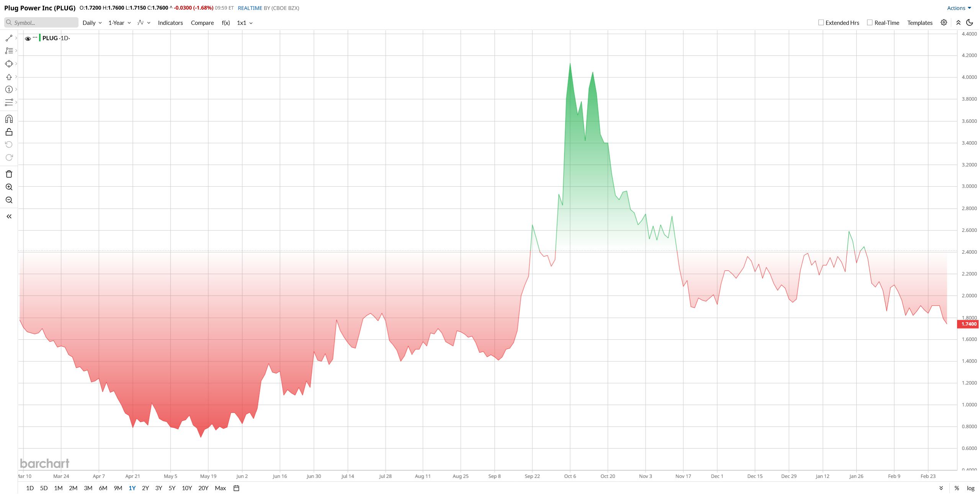Open the Daily interval dropdown
Screen dimensions: 980x494
pyautogui.click(x=92, y=23)
